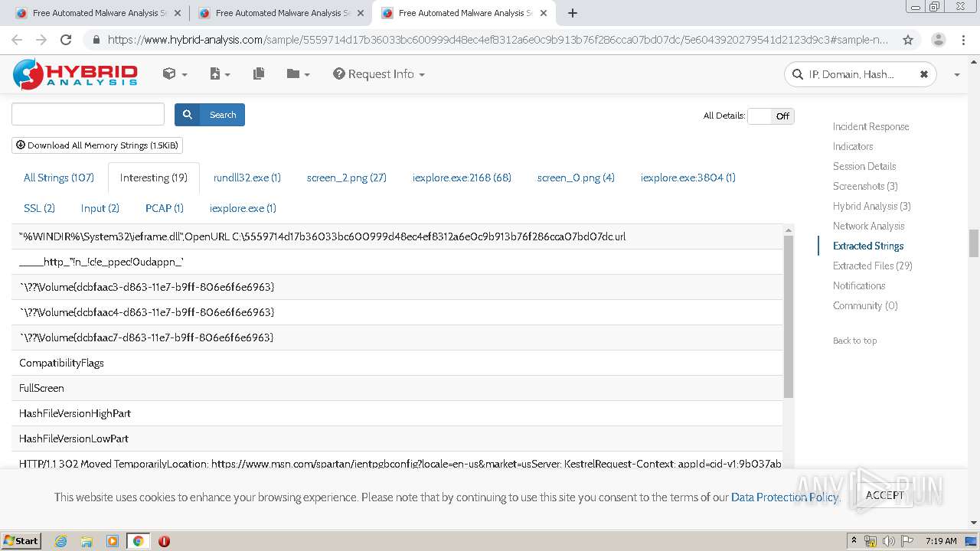Go to Extracted Files (29) section
Viewport: 980px width, 551px height.
pyautogui.click(x=872, y=266)
